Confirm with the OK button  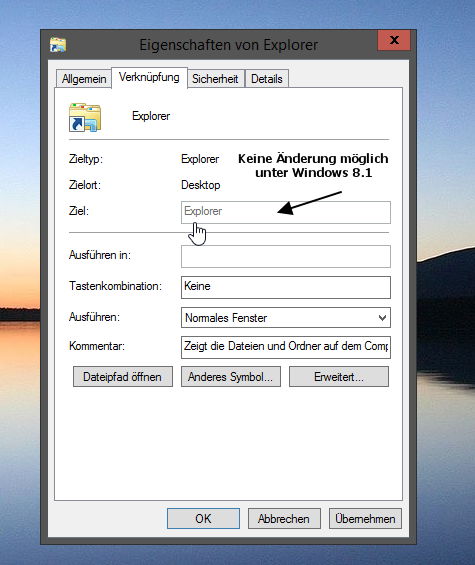pos(203,519)
